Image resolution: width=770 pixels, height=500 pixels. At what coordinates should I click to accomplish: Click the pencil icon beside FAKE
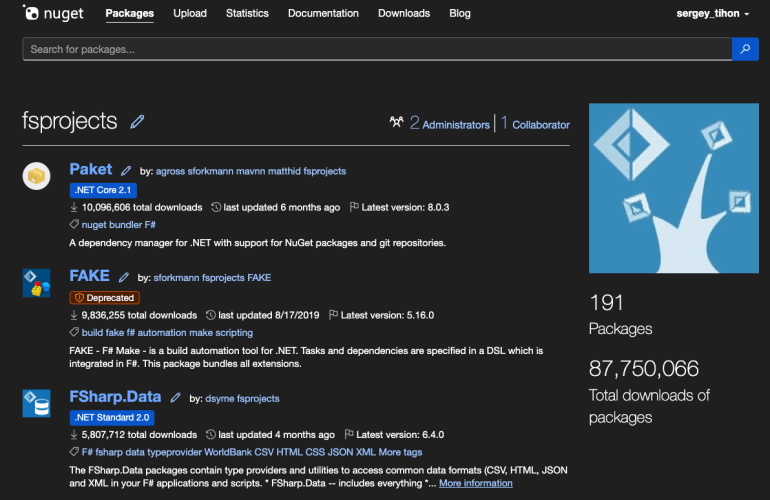pyautogui.click(x=124, y=277)
